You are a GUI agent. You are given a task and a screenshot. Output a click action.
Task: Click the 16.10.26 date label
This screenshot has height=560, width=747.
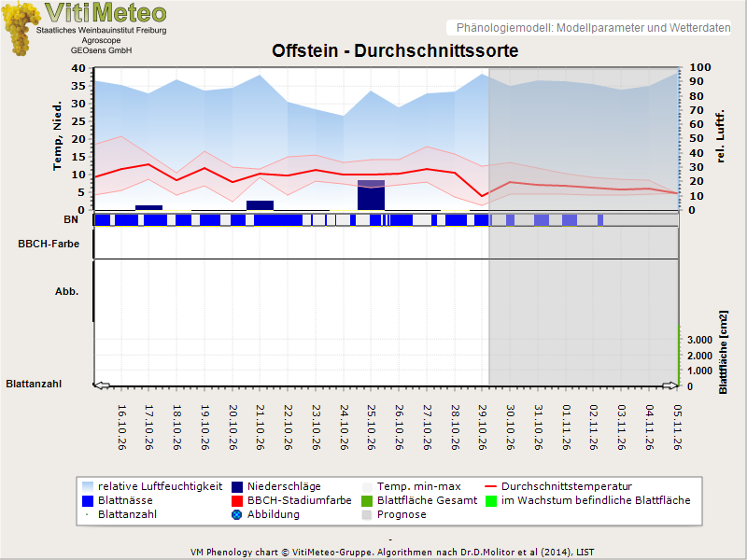point(122,427)
